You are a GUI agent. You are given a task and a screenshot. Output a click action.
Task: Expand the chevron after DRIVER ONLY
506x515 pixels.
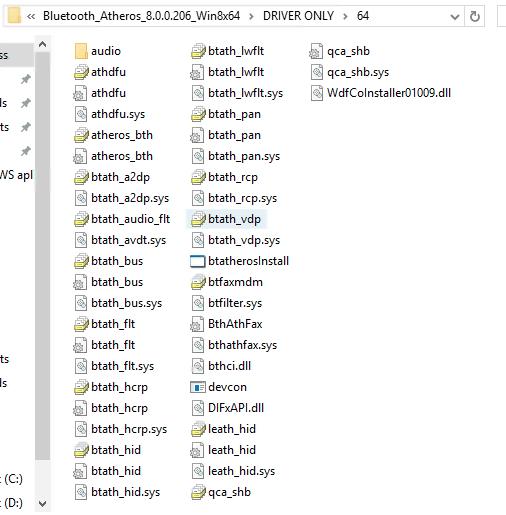coord(345,16)
